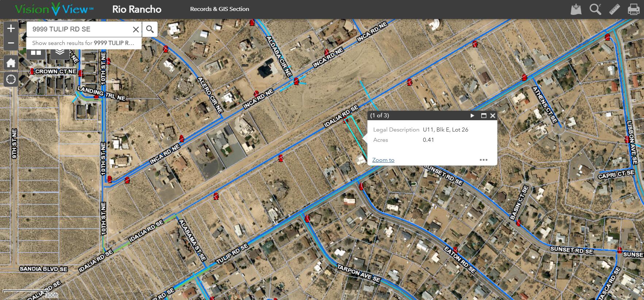Open the print map tool
Image resolution: width=644 pixels, height=300 pixels.
pyautogui.click(x=633, y=9)
